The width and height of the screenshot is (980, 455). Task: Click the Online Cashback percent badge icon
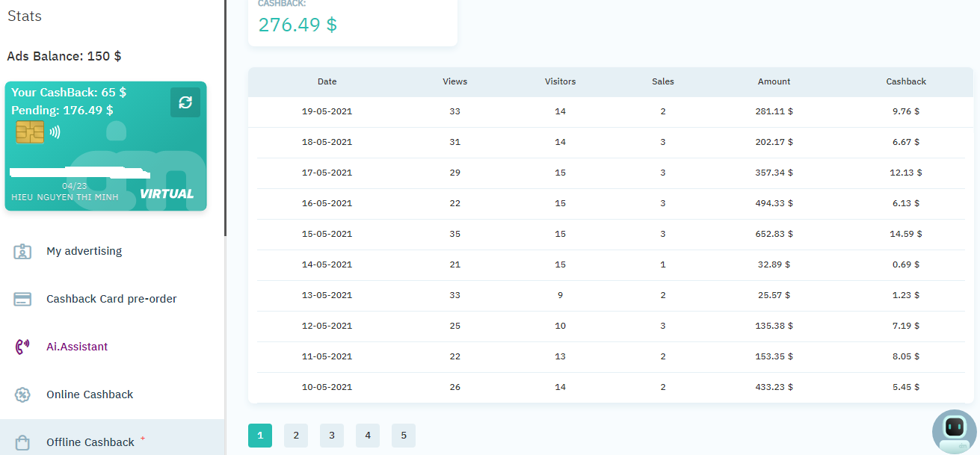(x=22, y=394)
